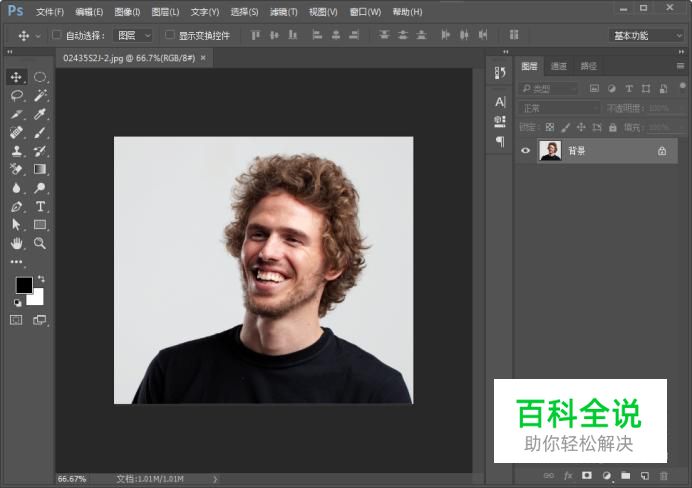This screenshot has height=488, width=692.
Task: Switch to the 通道 tab
Action: 559,66
